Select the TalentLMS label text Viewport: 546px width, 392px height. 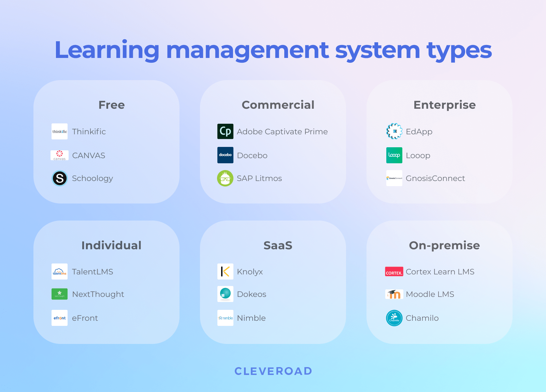[x=92, y=272]
